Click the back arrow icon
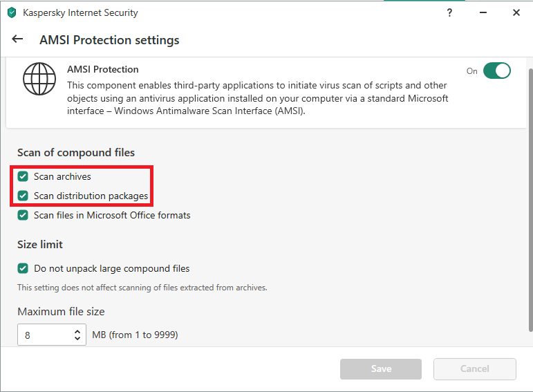Screen dimensions: 533x392 coord(18,39)
